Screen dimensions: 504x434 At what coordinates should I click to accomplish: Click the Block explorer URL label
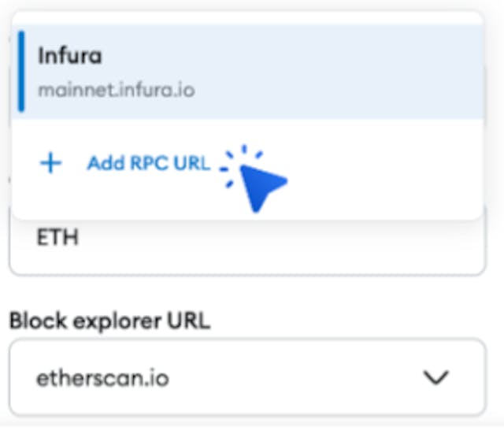(x=110, y=321)
